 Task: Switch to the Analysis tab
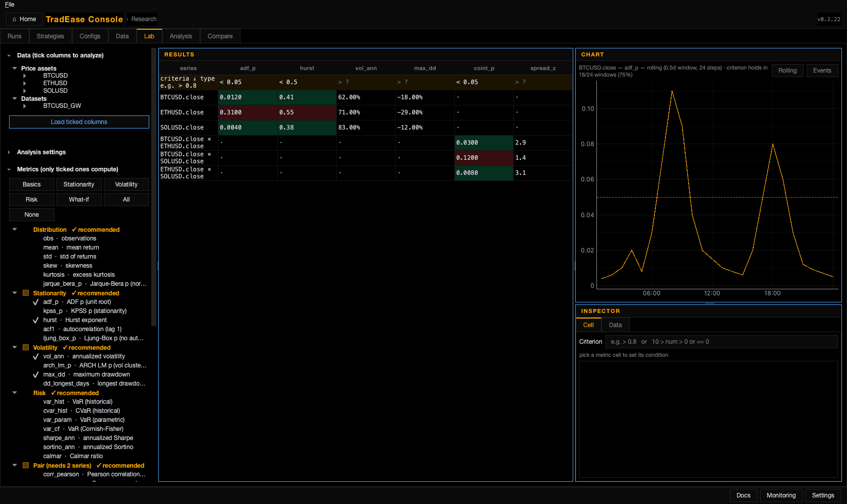click(181, 36)
